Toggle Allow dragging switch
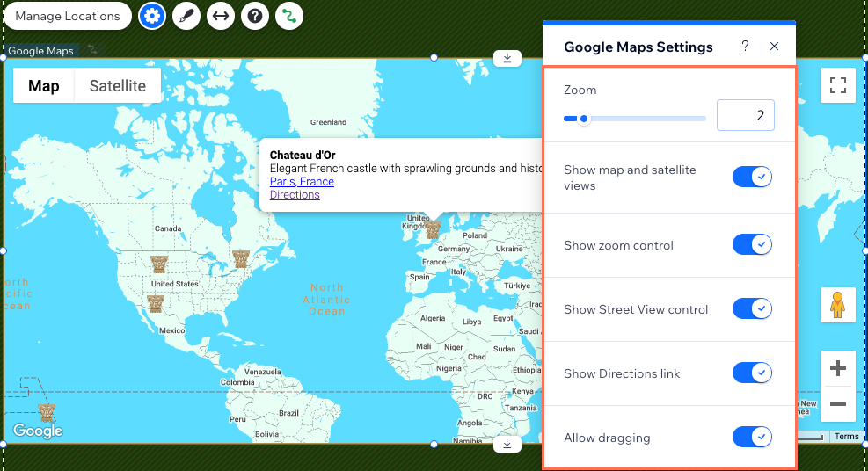Screen dimensions: 868x471 pos(752,437)
